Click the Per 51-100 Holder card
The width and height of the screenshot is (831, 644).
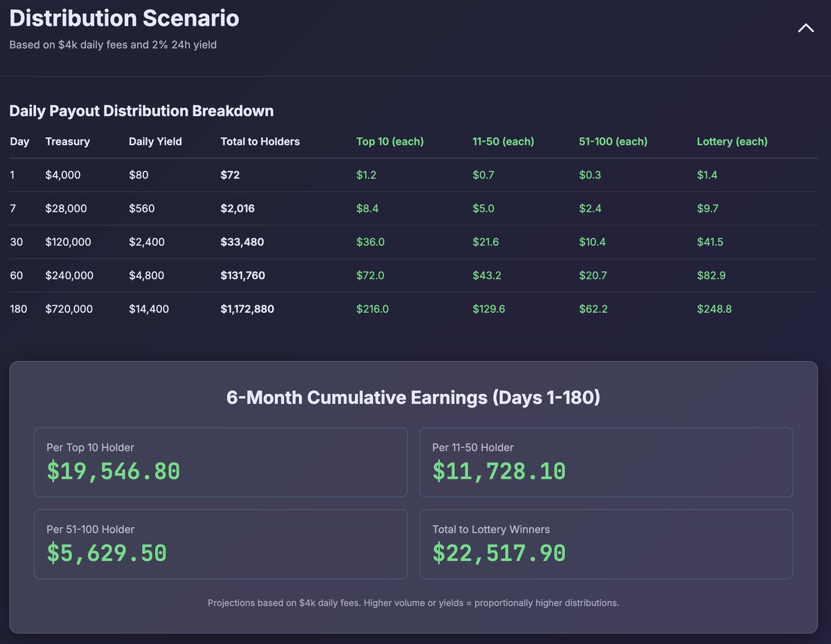pos(220,544)
